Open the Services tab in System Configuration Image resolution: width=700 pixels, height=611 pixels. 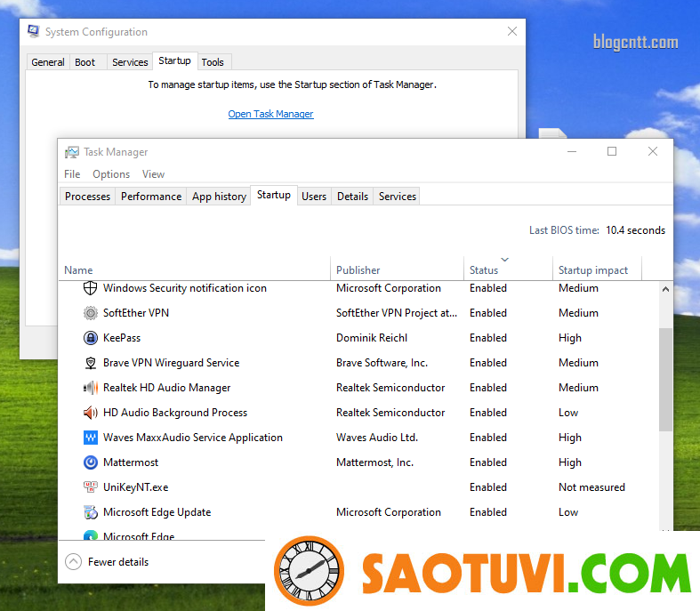(130, 62)
